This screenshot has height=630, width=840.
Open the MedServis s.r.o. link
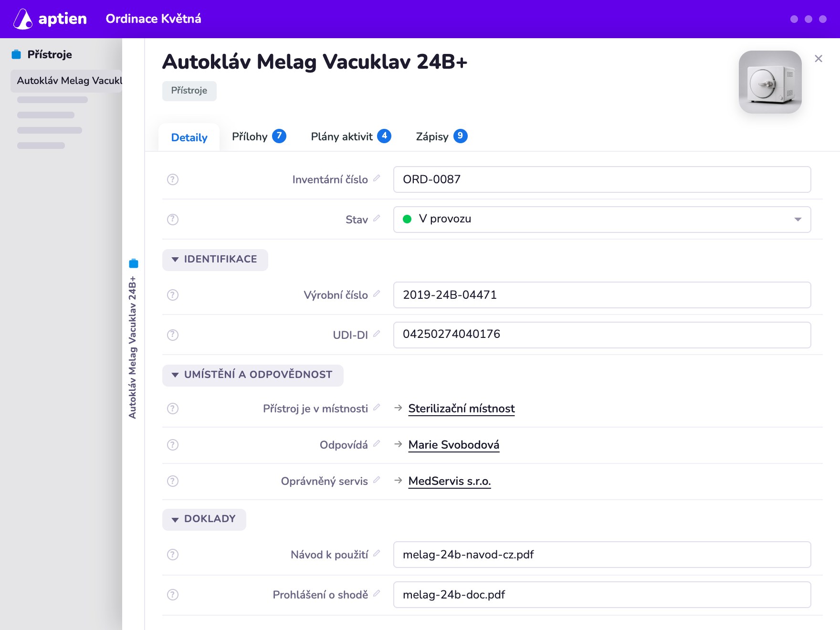[449, 481]
